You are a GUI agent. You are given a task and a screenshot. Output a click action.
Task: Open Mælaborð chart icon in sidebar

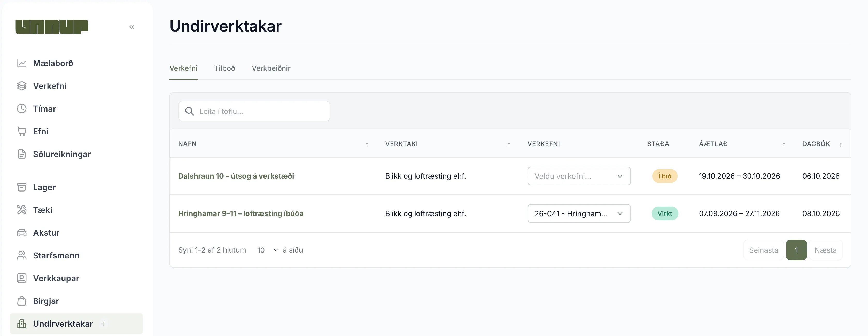(21, 63)
